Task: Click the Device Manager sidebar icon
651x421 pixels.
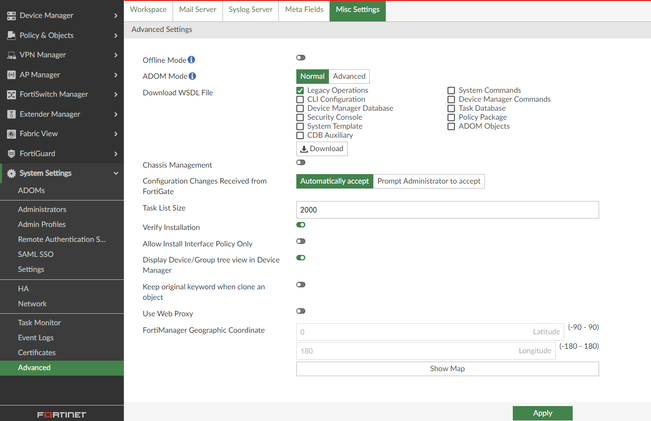Action: click(x=11, y=16)
